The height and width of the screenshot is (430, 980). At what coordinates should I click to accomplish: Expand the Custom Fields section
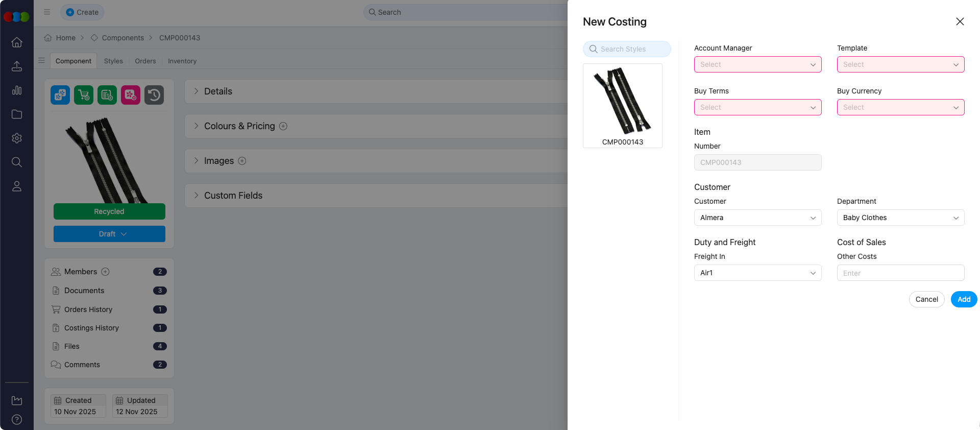[197, 196]
